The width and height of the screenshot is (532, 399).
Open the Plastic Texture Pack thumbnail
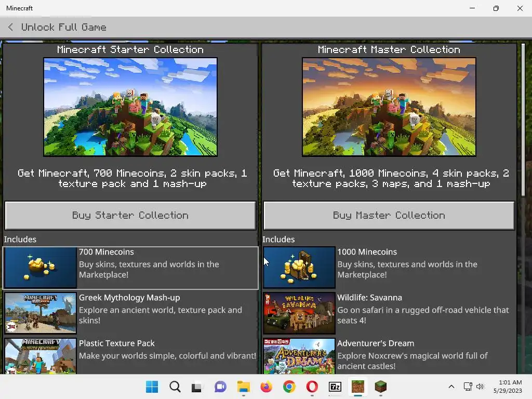click(41, 356)
